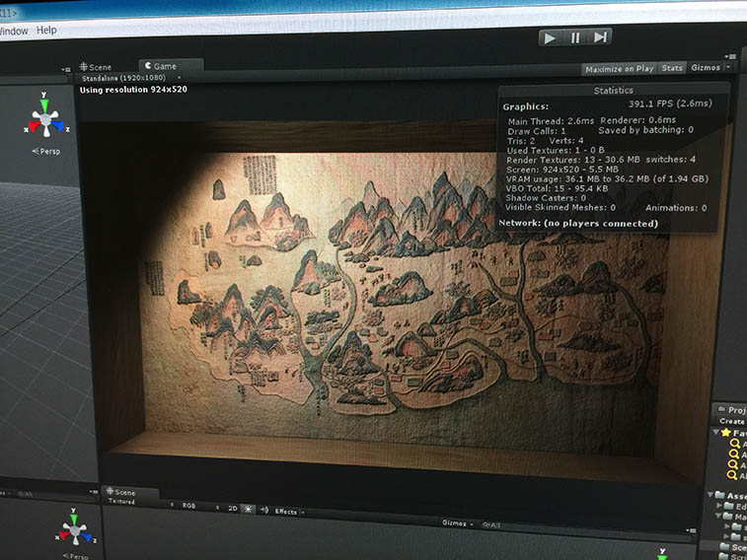Open the Effects dropdown arrow
The height and width of the screenshot is (560, 747).
303,513
